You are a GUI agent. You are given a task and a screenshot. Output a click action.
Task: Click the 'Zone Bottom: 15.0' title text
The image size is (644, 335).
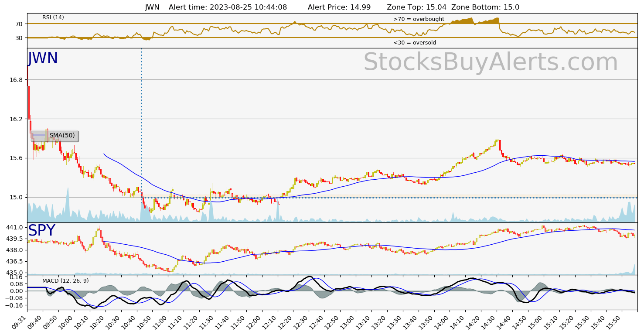(485, 7)
